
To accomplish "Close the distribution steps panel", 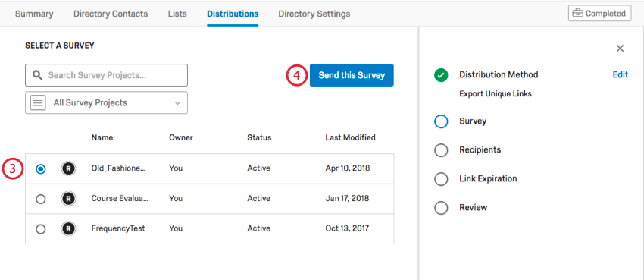I will pyautogui.click(x=620, y=48).
